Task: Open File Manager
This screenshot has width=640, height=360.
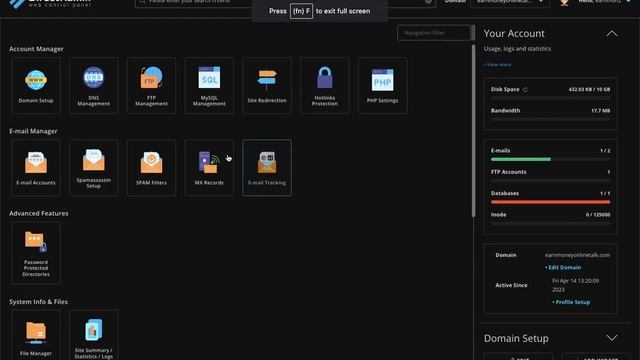Action: click(x=36, y=335)
